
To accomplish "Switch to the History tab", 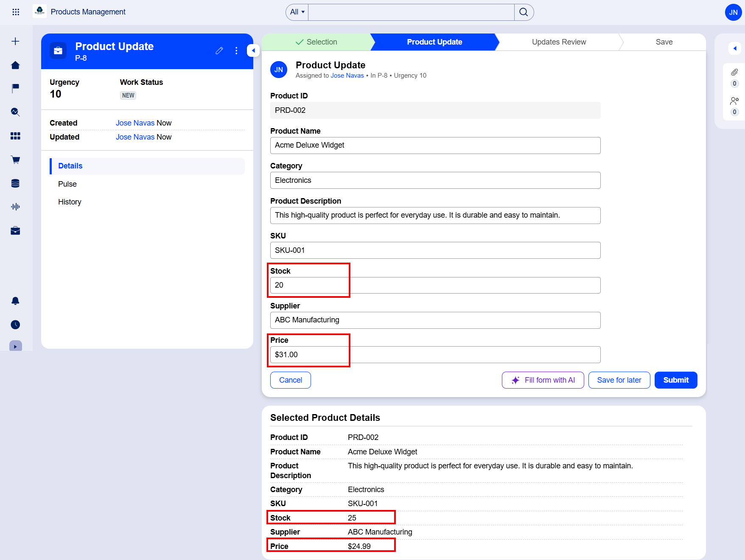I will click(x=70, y=202).
